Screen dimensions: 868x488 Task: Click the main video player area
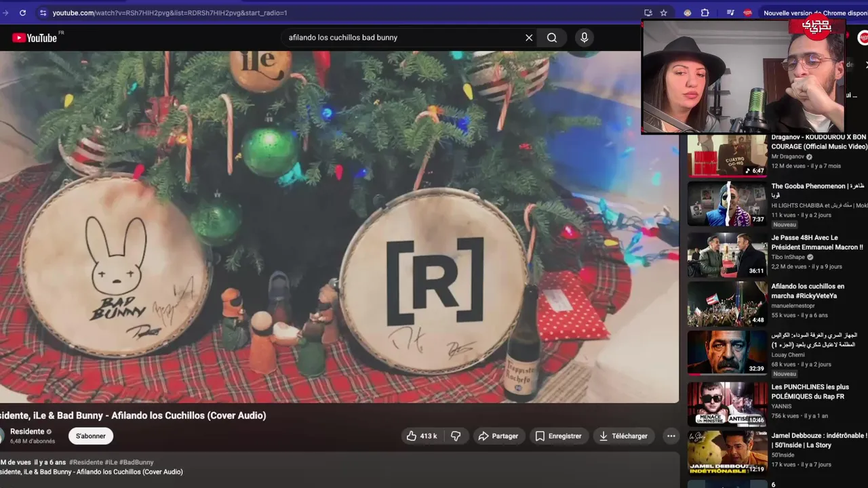339,227
